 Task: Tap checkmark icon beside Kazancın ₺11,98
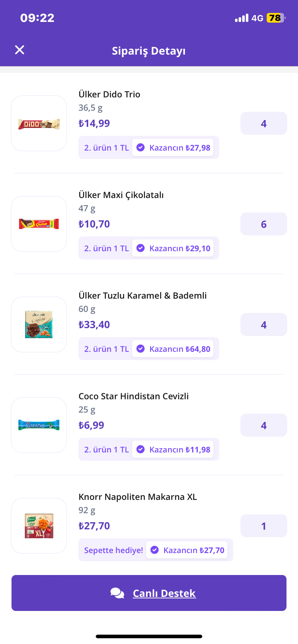click(x=141, y=449)
